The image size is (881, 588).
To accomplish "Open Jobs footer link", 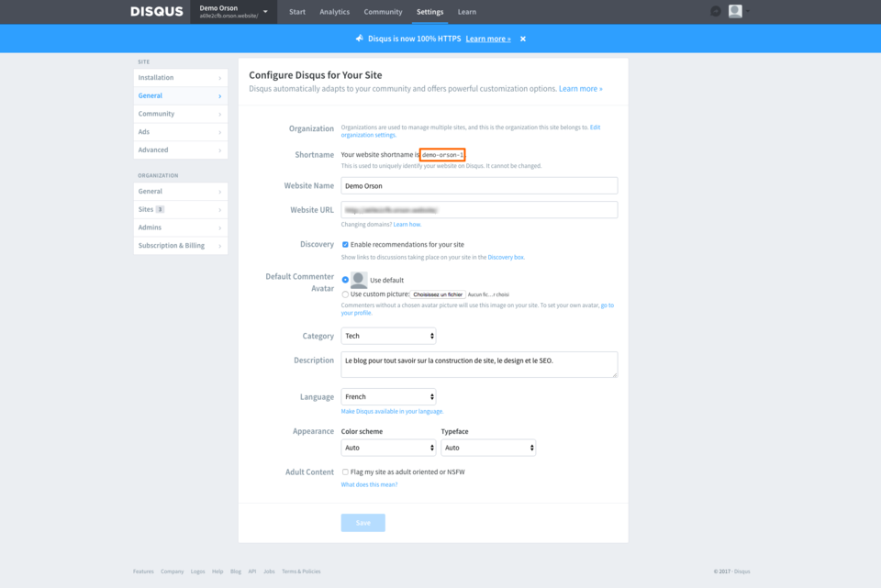I will pos(269,571).
